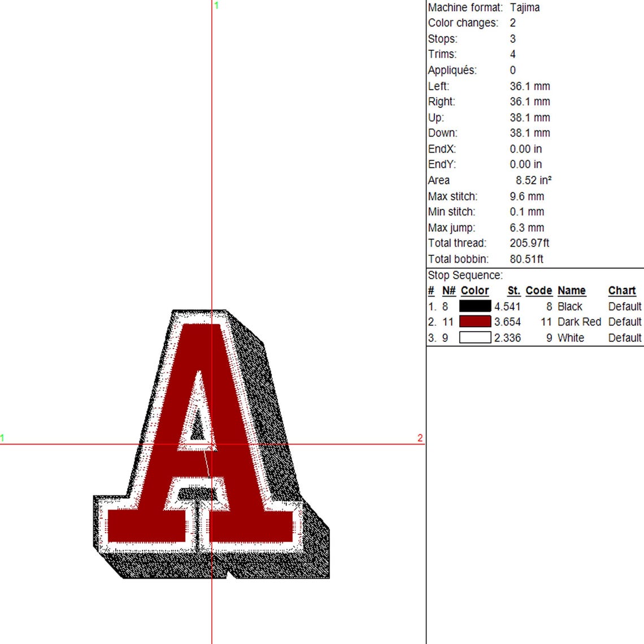This screenshot has height=644, width=644.
Task: Click the 'Code' column header
Action: pos(539,290)
